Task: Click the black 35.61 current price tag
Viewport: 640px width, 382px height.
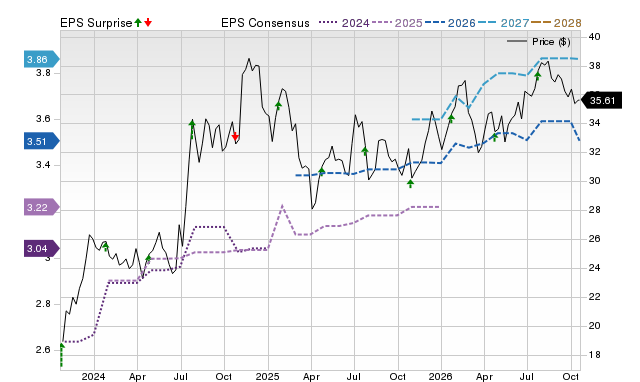Action: pyautogui.click(x=601, y=100)
